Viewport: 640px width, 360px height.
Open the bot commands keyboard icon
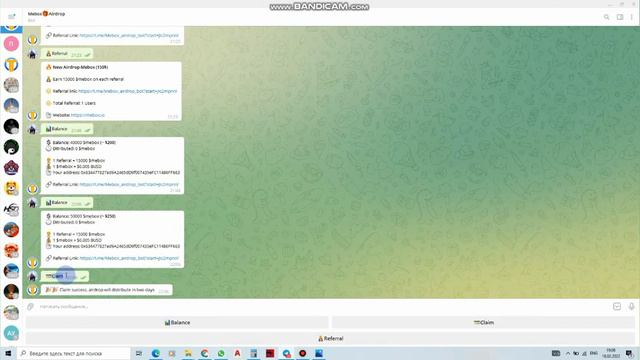[x=617, y=306]
